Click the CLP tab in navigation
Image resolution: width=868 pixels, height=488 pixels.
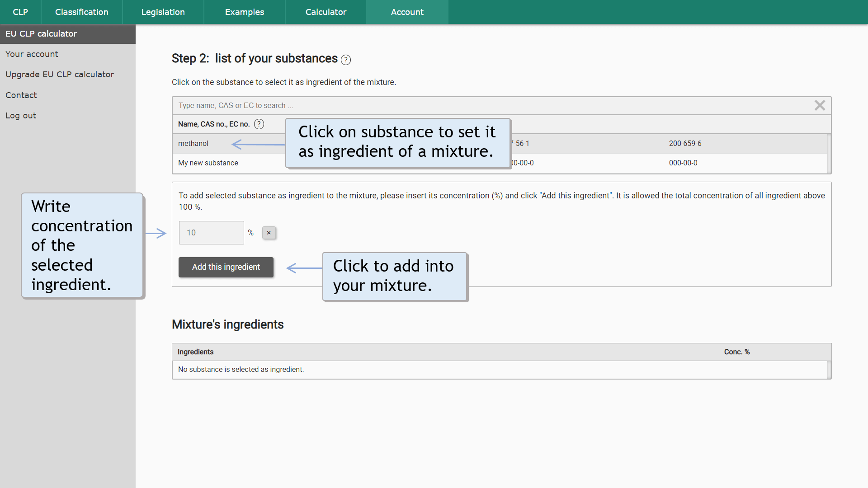[x=20, y=12]
